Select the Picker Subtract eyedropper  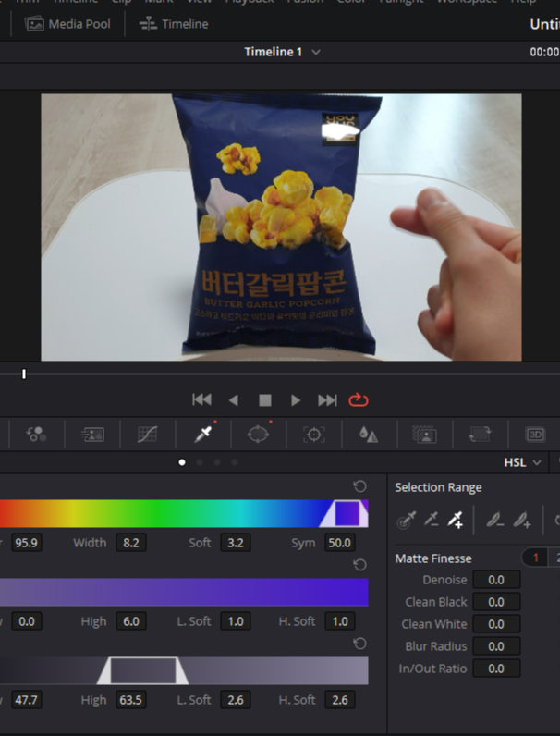[x=431, y=520]
